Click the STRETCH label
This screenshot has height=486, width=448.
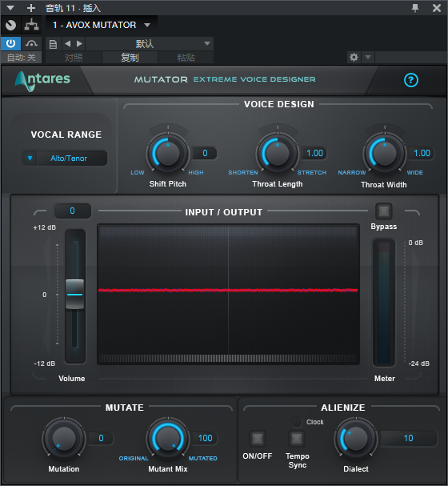click(312, 173)
